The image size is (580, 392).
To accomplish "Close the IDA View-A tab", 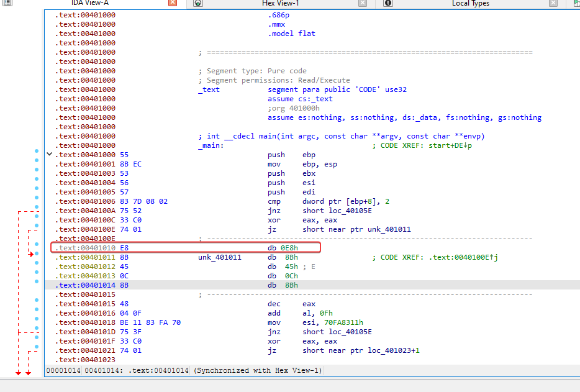I will (x=173, y=3).
